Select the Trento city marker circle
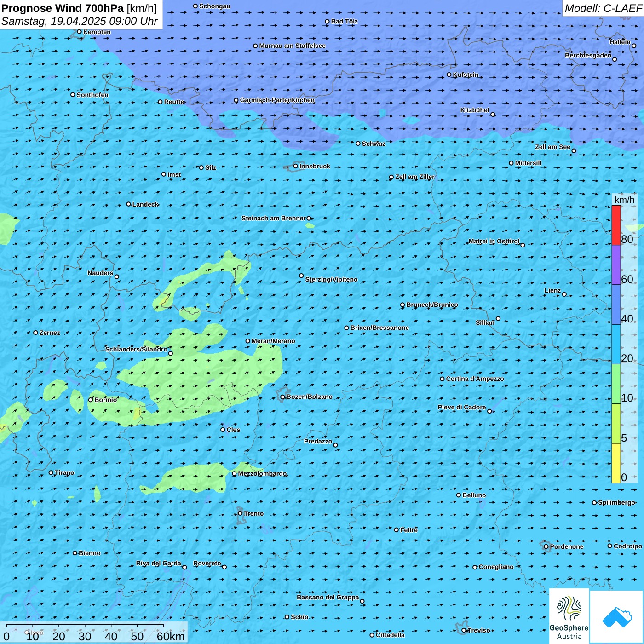 tap(240, 513)
